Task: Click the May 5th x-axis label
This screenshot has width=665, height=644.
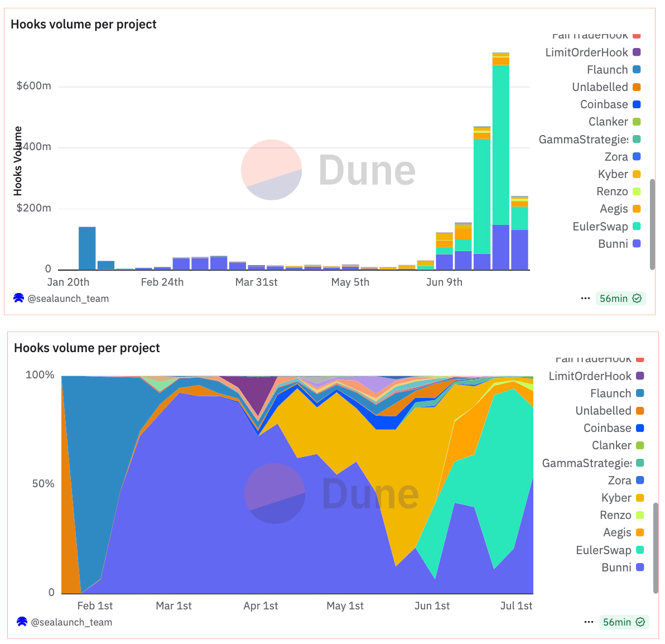Action: (350, 282)
